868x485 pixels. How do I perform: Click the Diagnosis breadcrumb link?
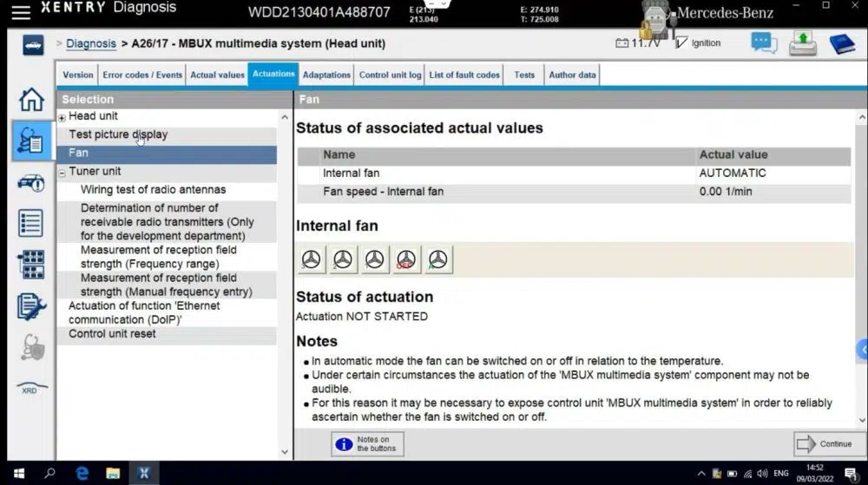pos(91,43)
